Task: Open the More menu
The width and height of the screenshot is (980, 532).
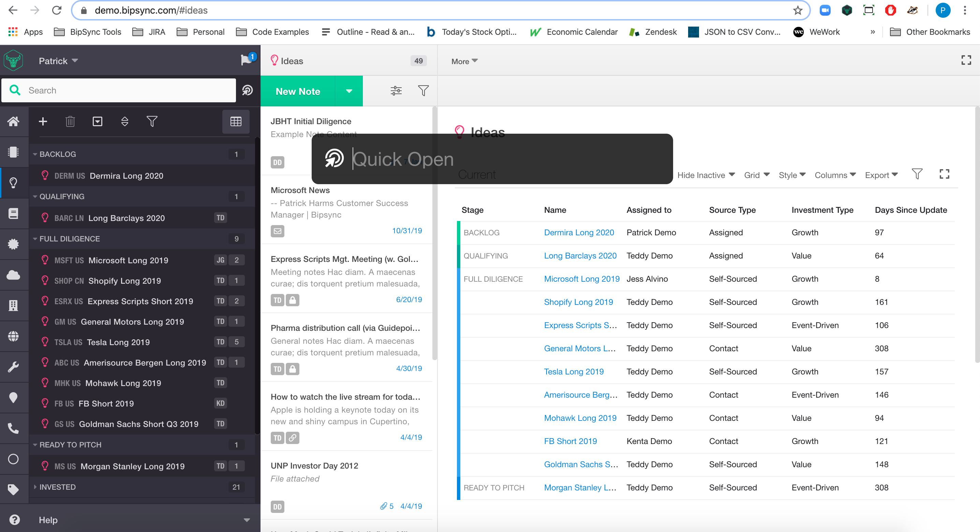Action: (x=464, y=61)
